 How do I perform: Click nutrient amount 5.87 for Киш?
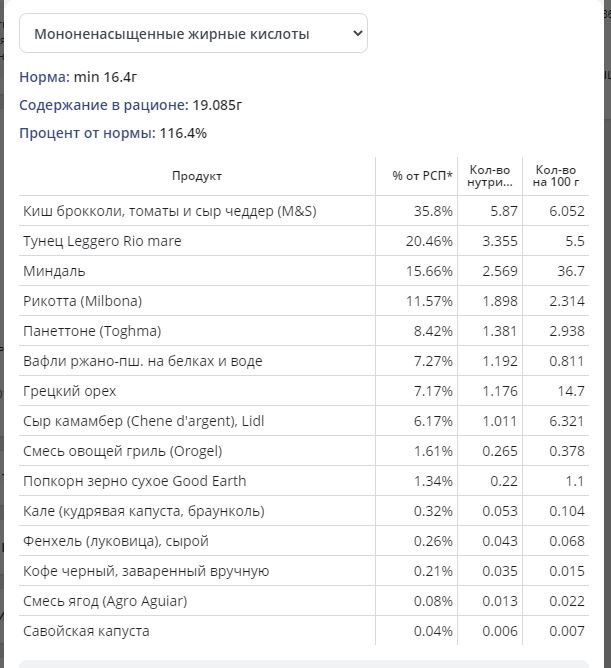point(504,211)
